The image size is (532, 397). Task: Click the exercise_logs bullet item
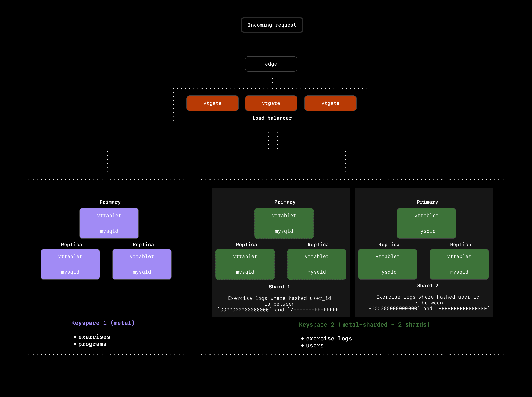tap(329, 339)
